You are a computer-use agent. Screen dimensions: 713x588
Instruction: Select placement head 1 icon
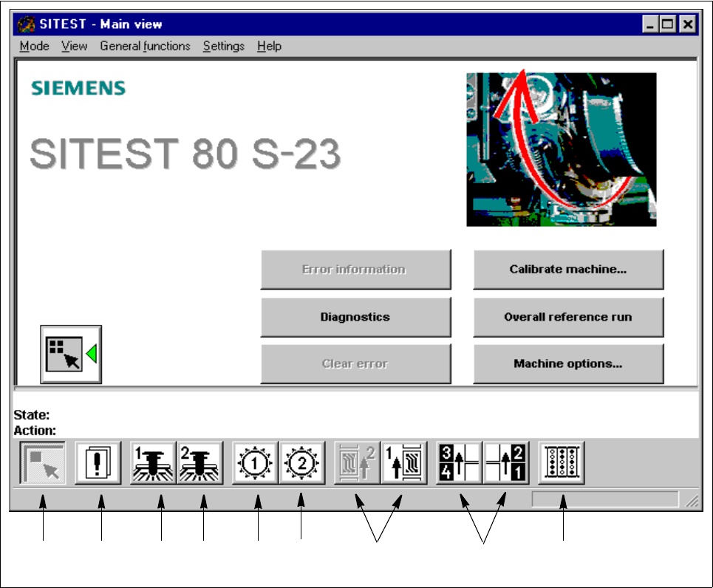coord(153,463)
